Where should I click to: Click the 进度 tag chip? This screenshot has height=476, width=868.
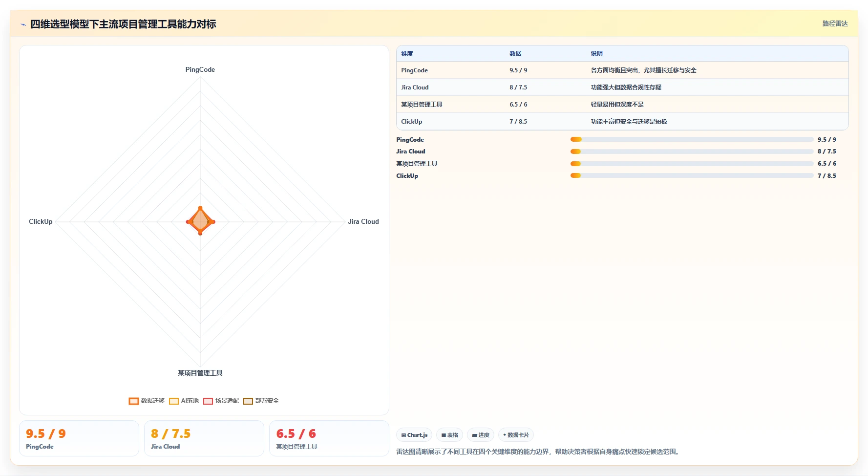(x=481, y=435)
